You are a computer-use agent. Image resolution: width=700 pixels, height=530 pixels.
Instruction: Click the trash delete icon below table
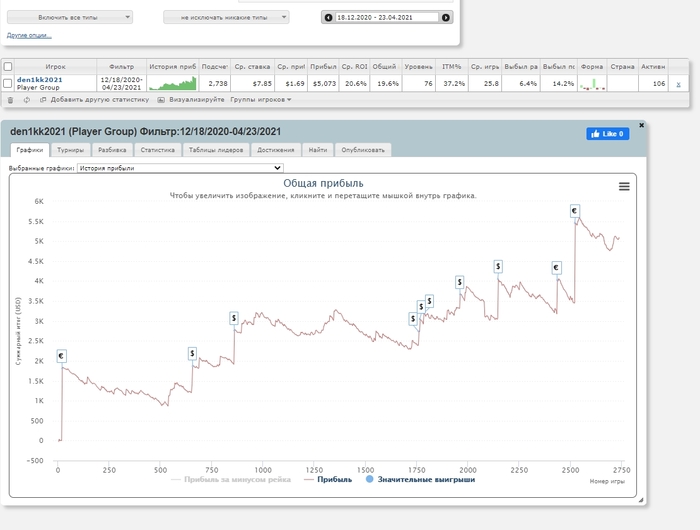[10, 100]
